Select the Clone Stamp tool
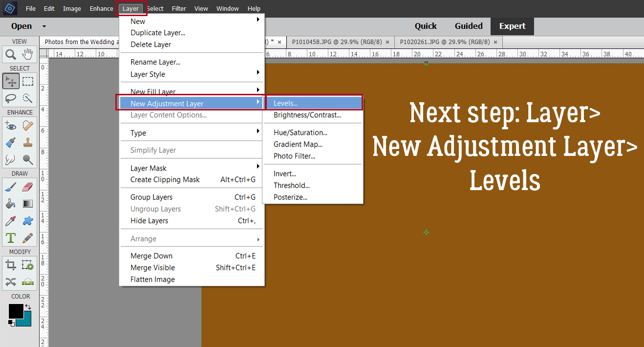The height and width of the screenshot is (347, 644). 28,142
